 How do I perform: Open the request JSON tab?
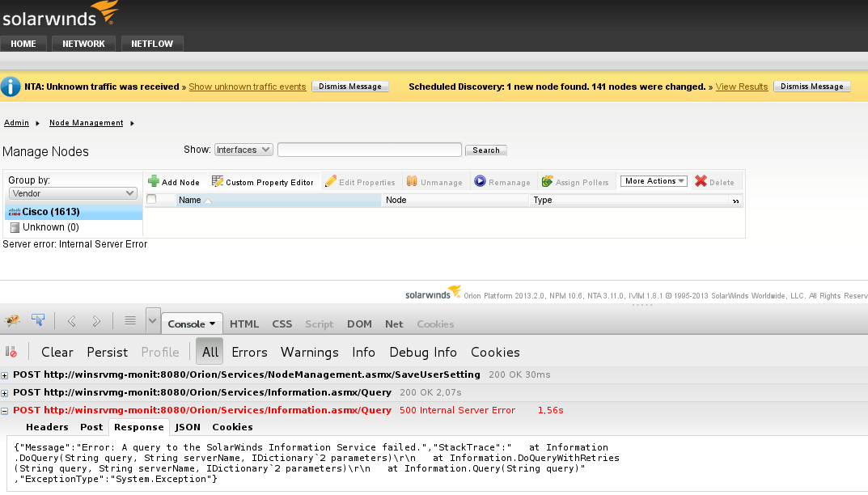click(x=188, y=427)
